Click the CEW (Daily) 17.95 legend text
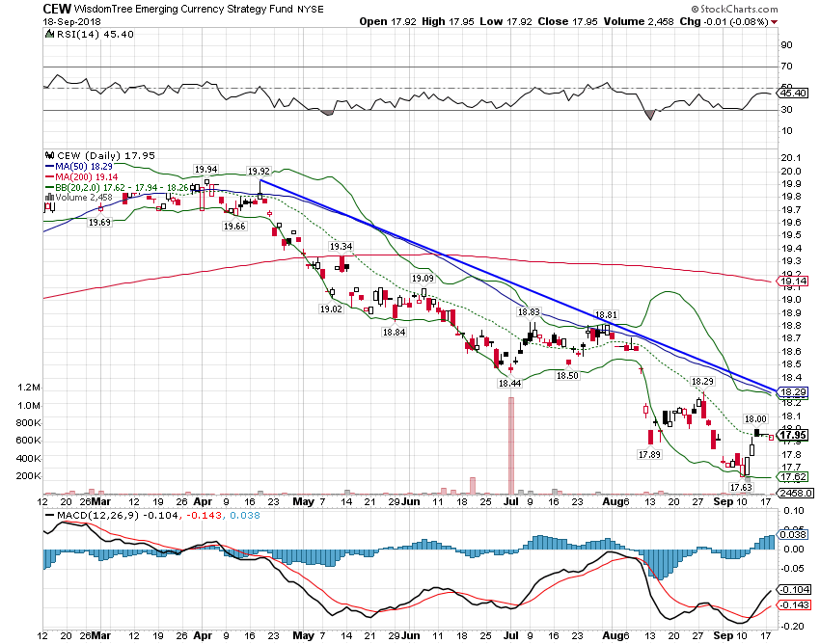 [106, 155]
